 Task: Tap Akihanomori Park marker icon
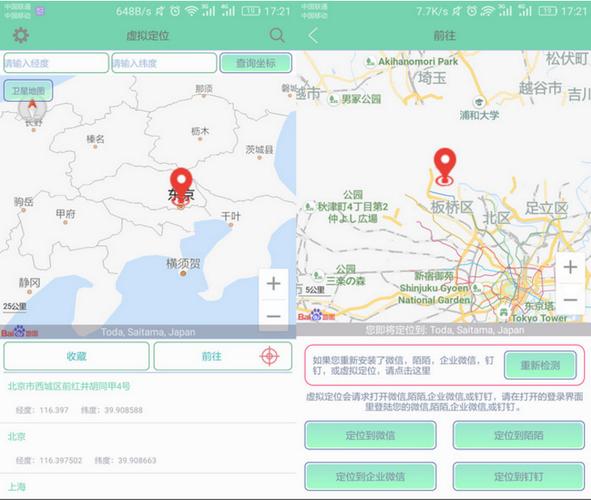pos(370,61)
